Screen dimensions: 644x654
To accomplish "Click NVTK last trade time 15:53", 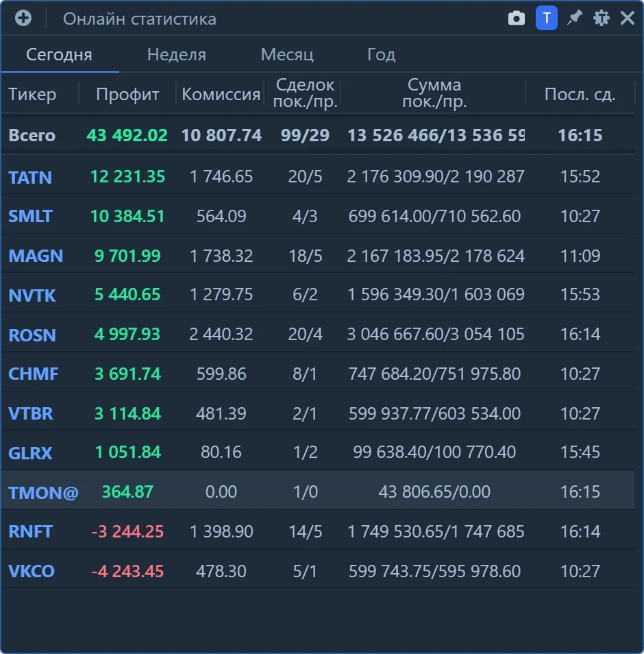I will (x=580, y=295).
